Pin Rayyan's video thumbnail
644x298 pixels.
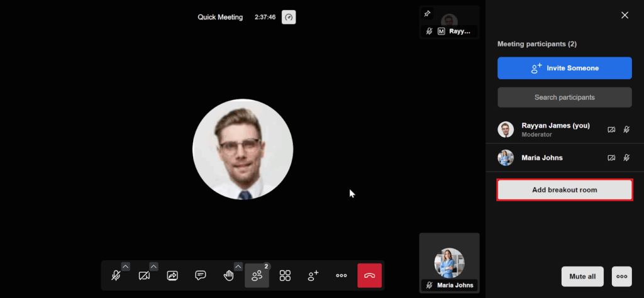[428, 13]
